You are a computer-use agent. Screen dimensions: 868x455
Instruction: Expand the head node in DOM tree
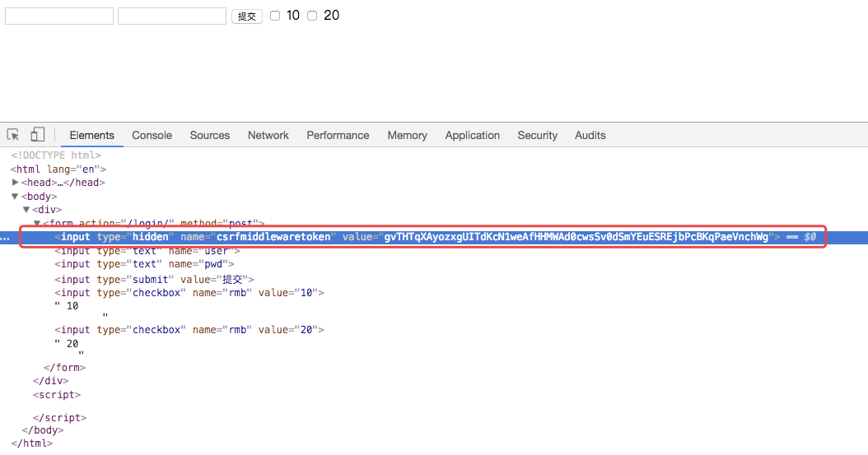tap(16, 182)
